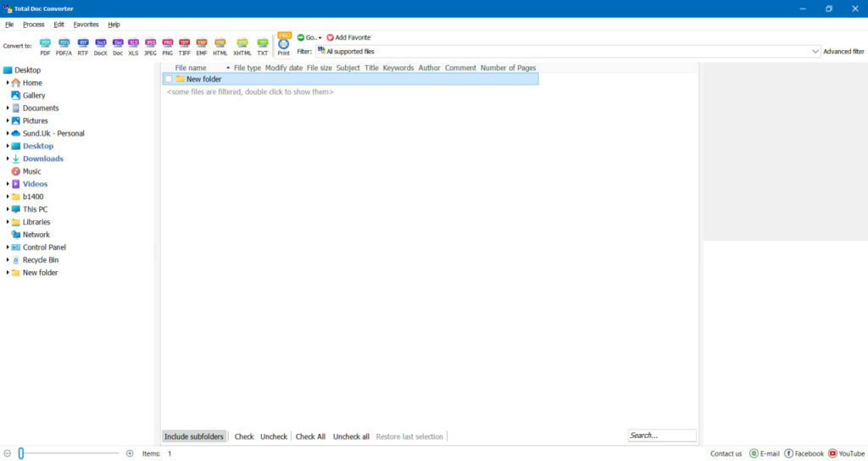Open E-mail contact link

[764, 453]
